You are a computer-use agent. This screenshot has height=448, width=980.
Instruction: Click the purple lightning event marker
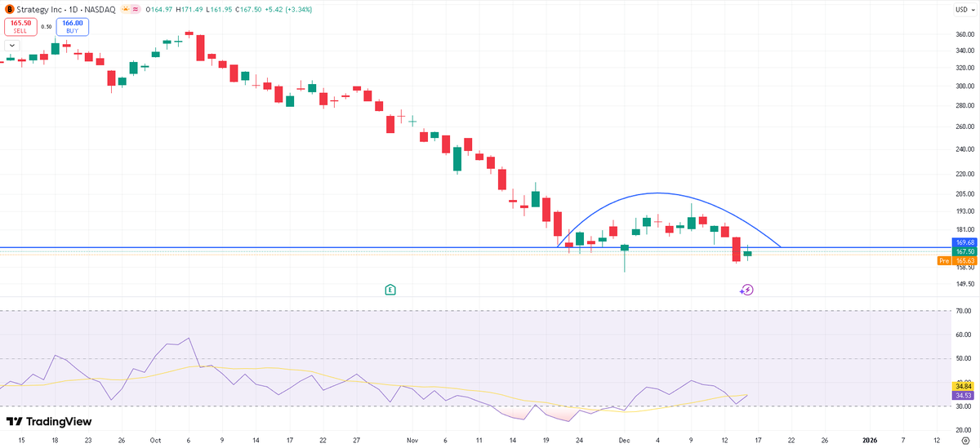746,290
